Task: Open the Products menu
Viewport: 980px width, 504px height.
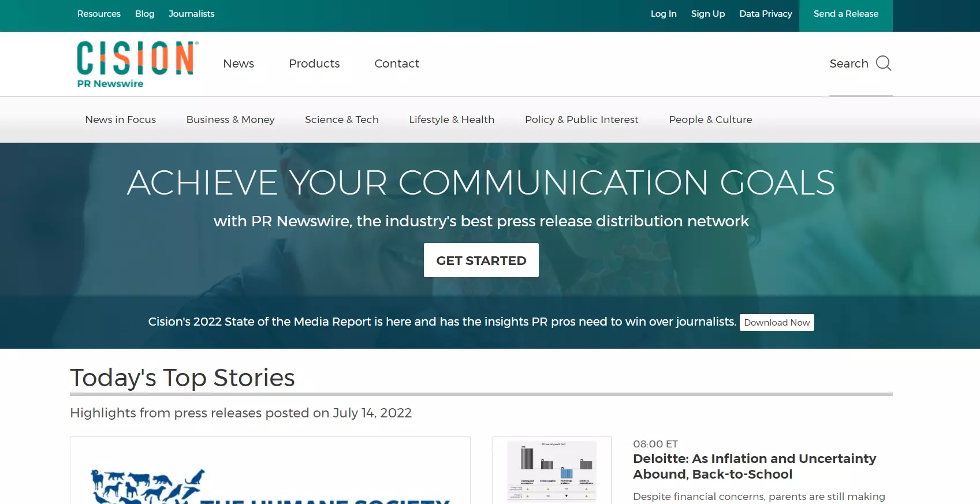Action: 314,64
